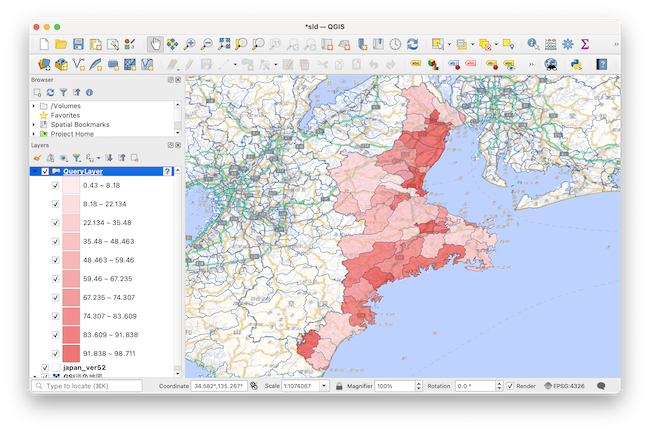Screen dimensions: 650x432
Task: Click the Coordinate input field
Action: (x=219, y=386)
